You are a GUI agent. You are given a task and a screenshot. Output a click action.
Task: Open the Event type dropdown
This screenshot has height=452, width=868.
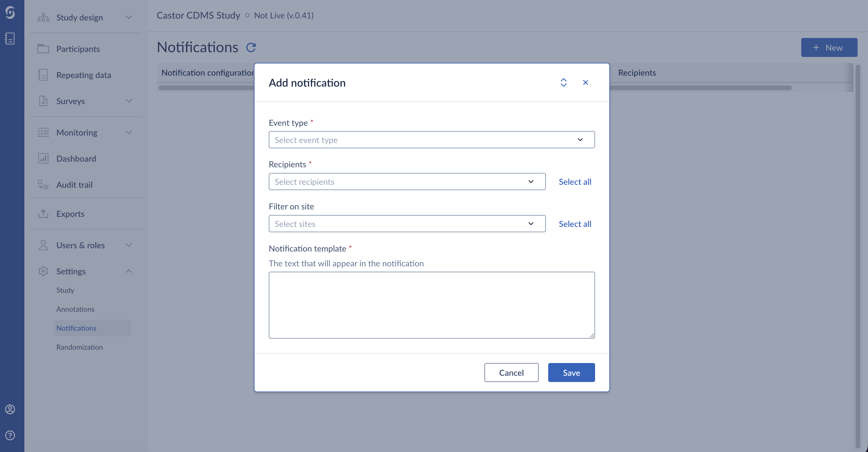click(x=432, y=139)
